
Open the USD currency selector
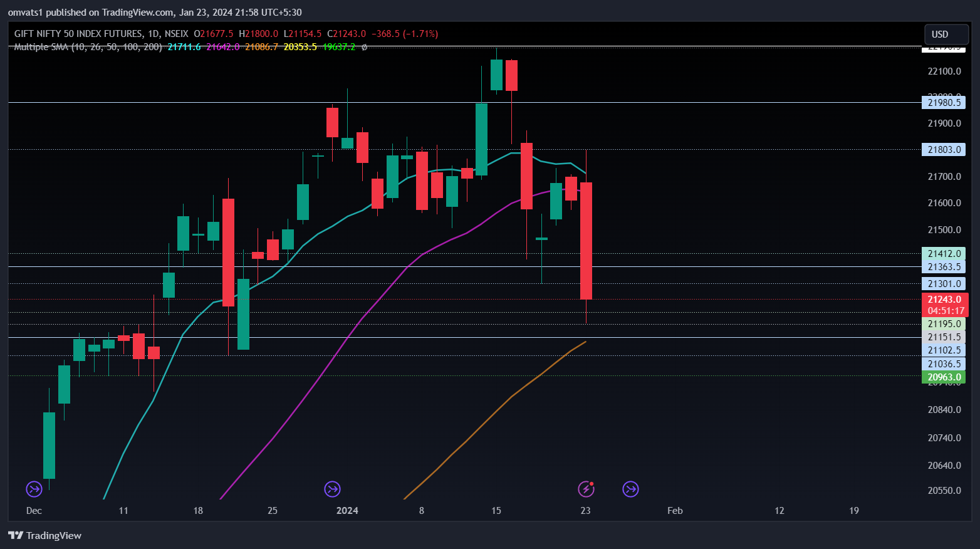pos(946,34)
